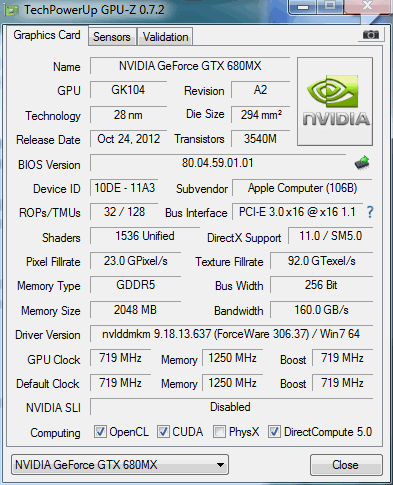
Task: Switch to the Sensors tab
Action: coord(112,37)
